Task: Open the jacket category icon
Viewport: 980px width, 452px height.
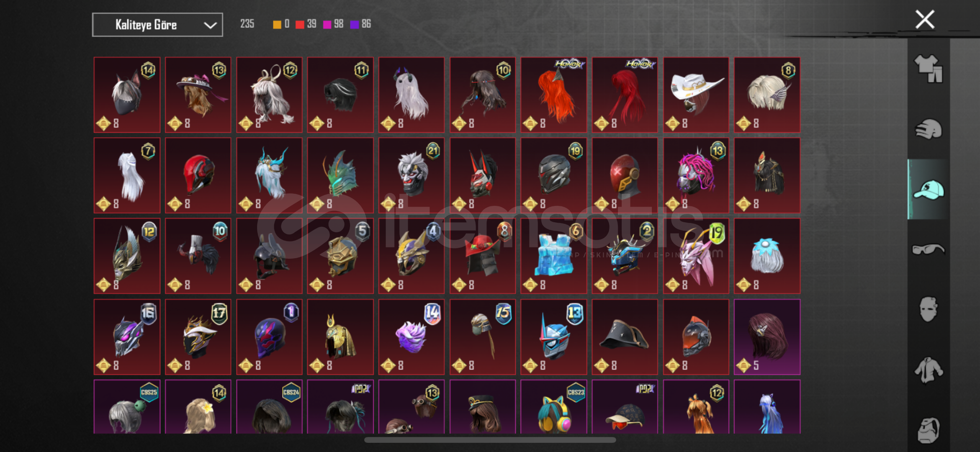Action: [928, 370]
